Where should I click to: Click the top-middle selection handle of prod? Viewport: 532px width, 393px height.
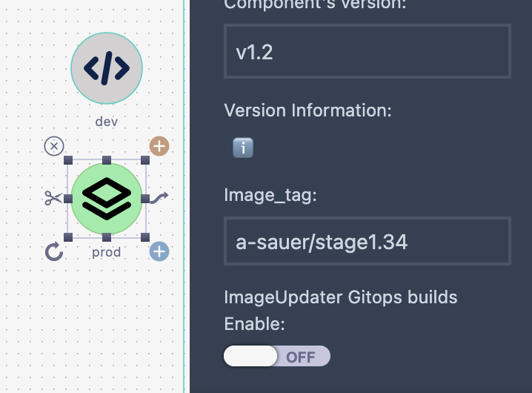tap(107, 159)
